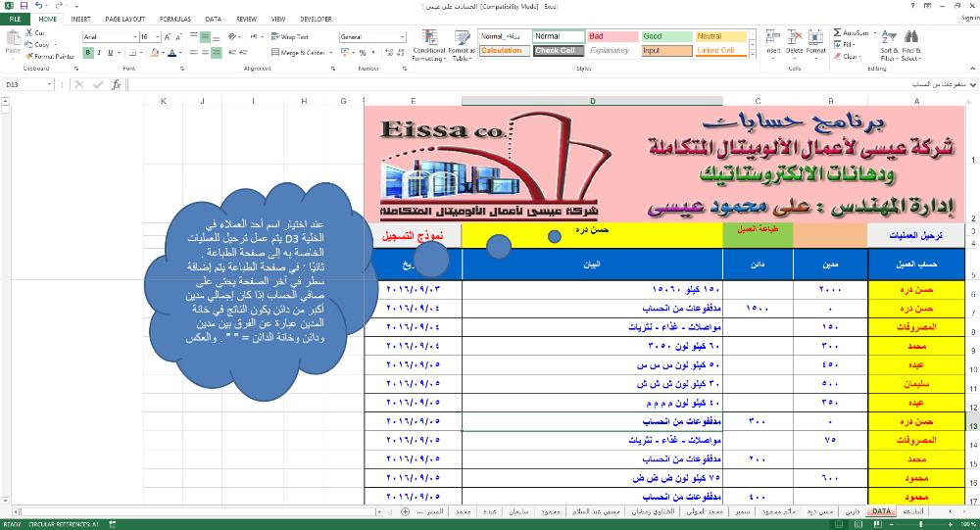Open the FILE tab

[x=15, y=19]
